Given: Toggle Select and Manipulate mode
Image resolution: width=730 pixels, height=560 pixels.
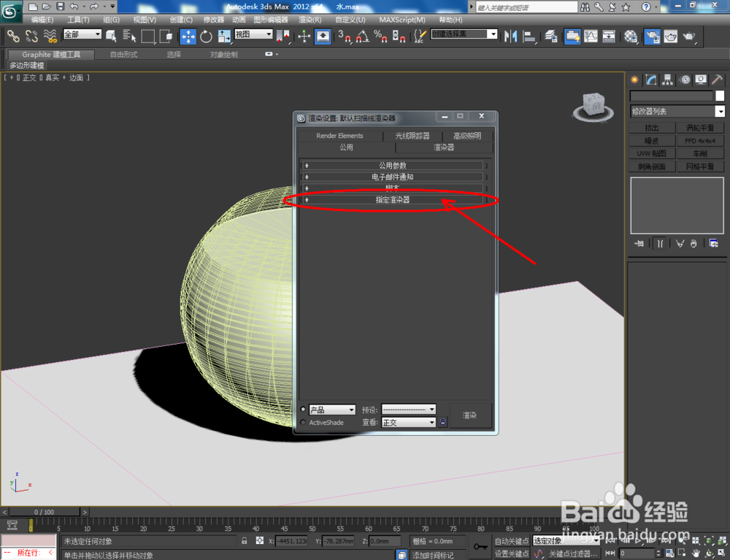Looking at the screenshot, I should [304, 36].
